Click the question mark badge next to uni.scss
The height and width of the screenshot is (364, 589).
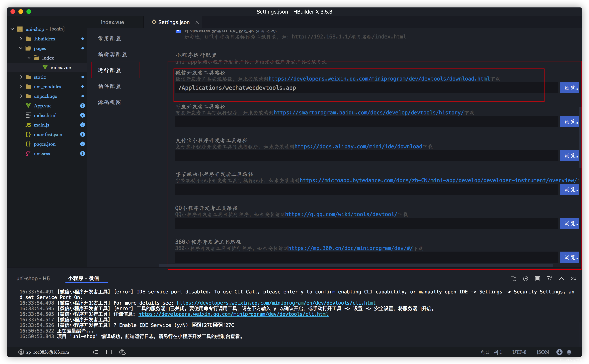[x=82, y=153]
